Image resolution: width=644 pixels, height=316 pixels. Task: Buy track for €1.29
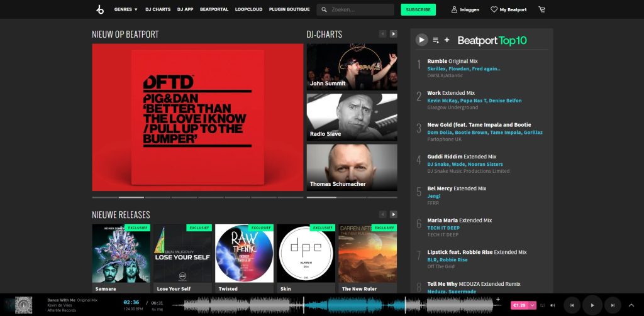(x=519, y=305)
